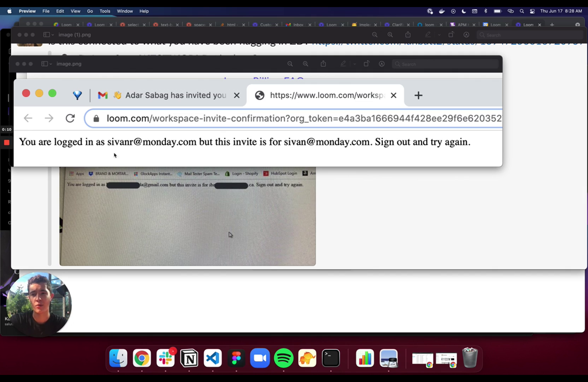The image size is (588, 382).
Task: Stop the Loom recording with the red button
Action: click(6, 143)
